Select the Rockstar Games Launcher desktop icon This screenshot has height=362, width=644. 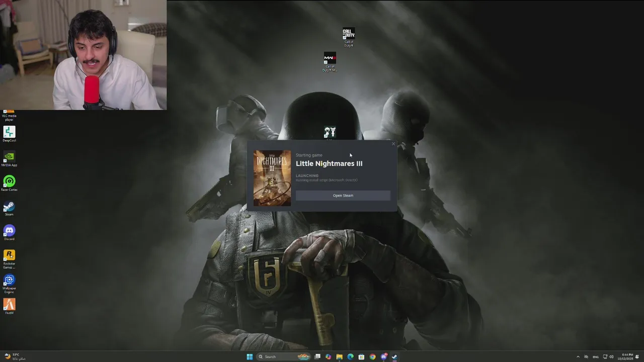tap(9, 259)
